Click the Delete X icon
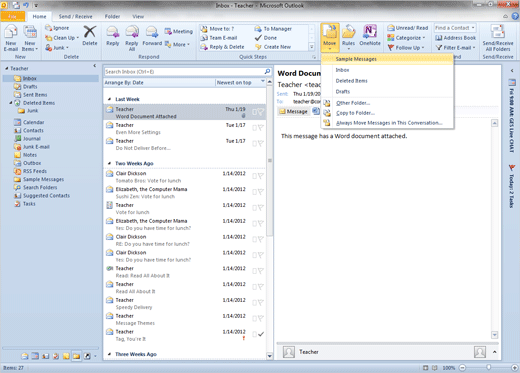This screenshot has height=373, width=520. pyautogui.click(x=90, y=32)
